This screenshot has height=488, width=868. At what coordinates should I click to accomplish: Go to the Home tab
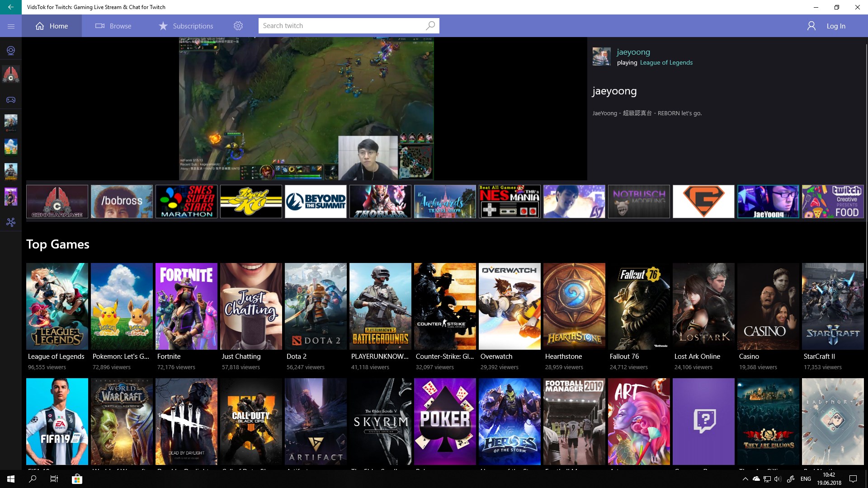[52, 26]
